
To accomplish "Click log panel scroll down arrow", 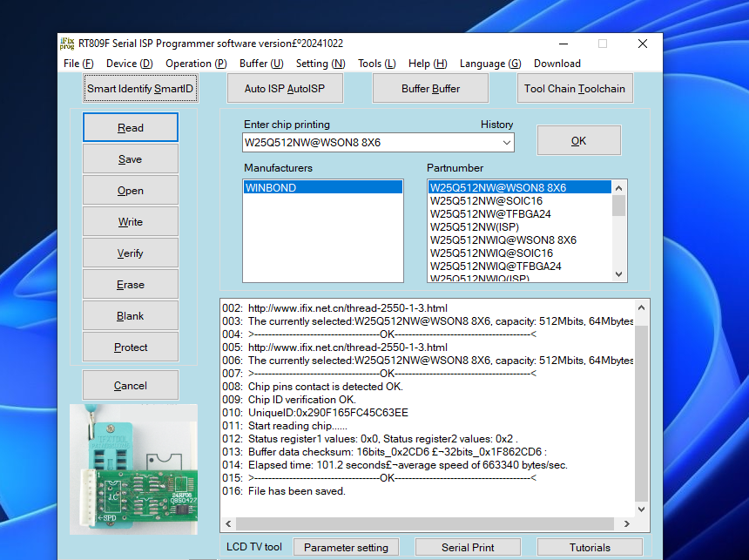I will click(642, 509).
